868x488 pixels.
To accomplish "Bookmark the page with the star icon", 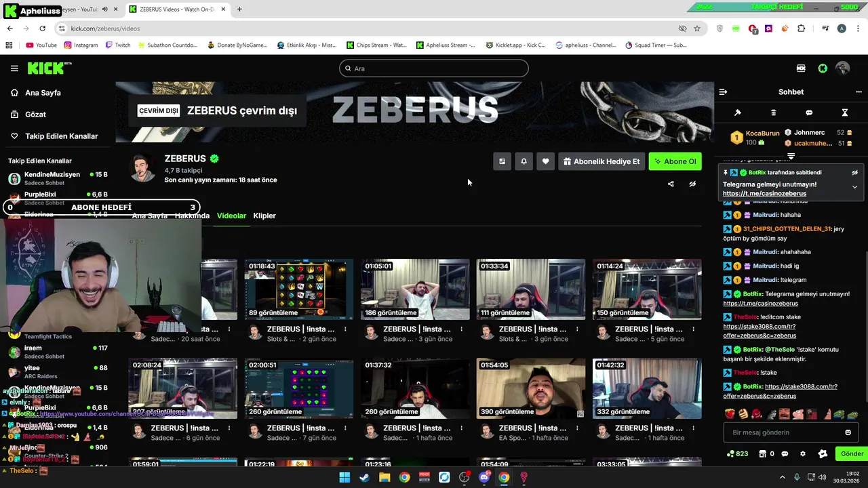I will pyautogui.click(x=697, y=28).
